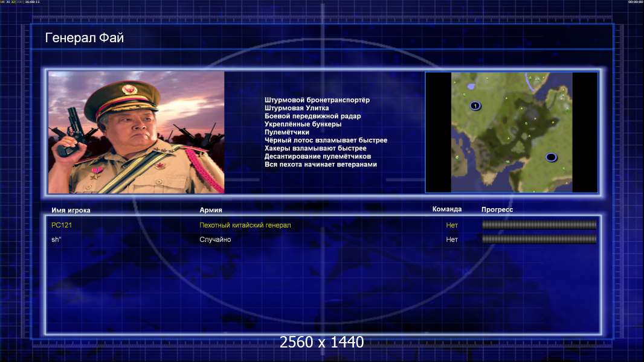Click PC121's loading progress bar
Viewport: 644px width, 362px height.
pos(539,224)
